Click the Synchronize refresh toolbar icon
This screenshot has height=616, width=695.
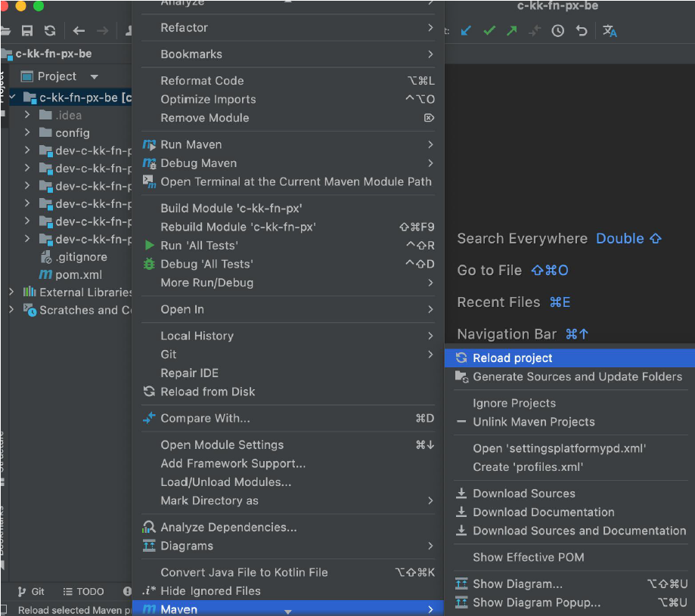pos(50,30)
